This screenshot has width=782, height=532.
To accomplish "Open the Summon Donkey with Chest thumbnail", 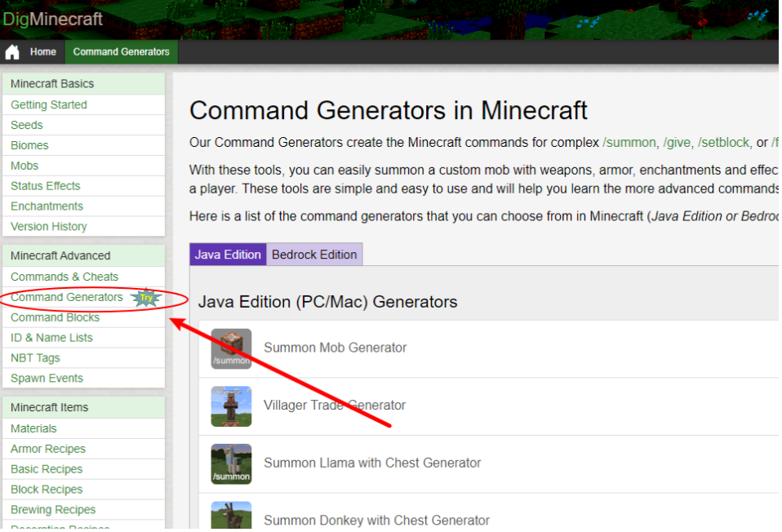I will 231,515.
